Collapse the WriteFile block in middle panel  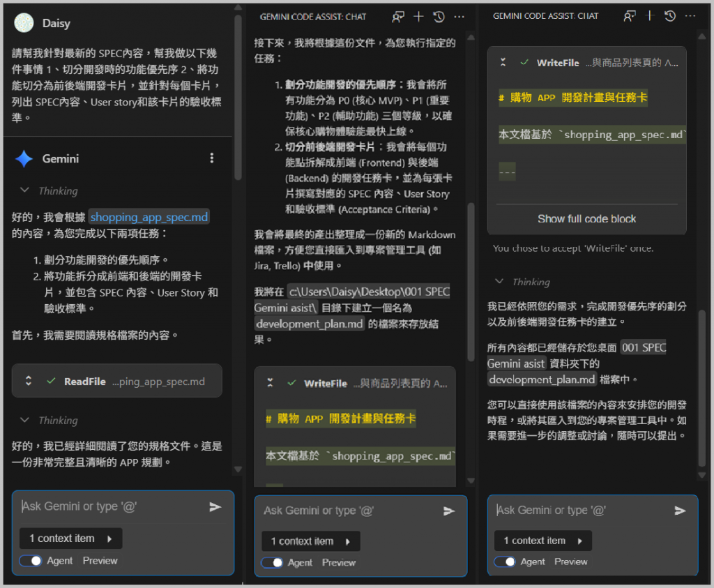[x=270, y=383]
